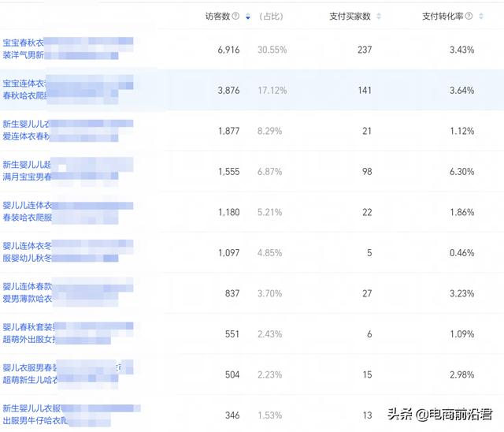Click the conversion rate 3.64%
The height and width of the screenshot is (432, 504).
[x=461, y=90]
